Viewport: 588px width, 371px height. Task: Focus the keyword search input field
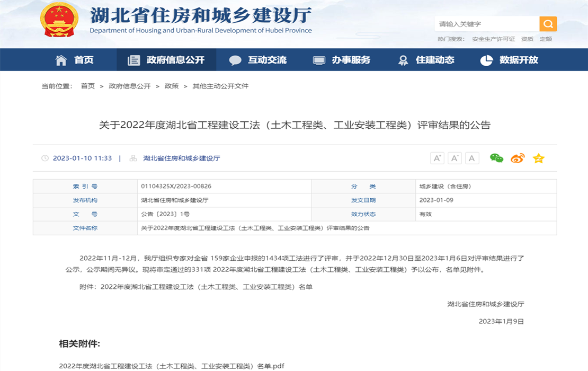tap(486, 24)
